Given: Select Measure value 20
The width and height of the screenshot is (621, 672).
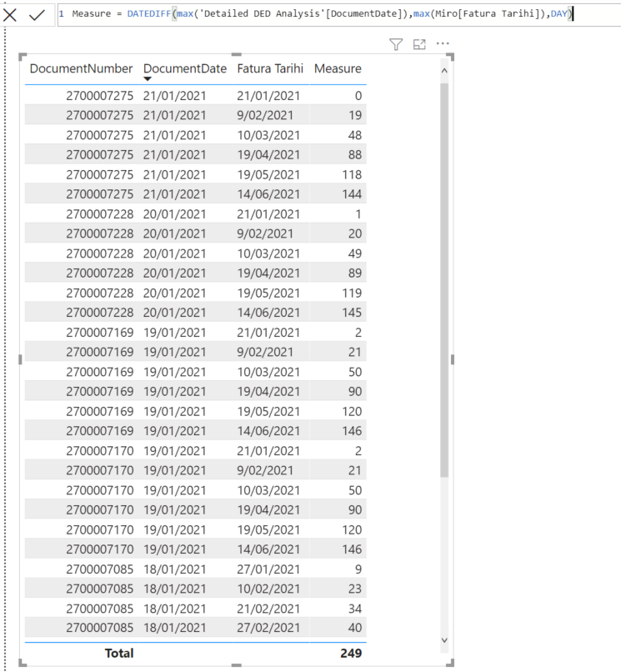Looking at the screenshot, I should (x=355, y=233).
